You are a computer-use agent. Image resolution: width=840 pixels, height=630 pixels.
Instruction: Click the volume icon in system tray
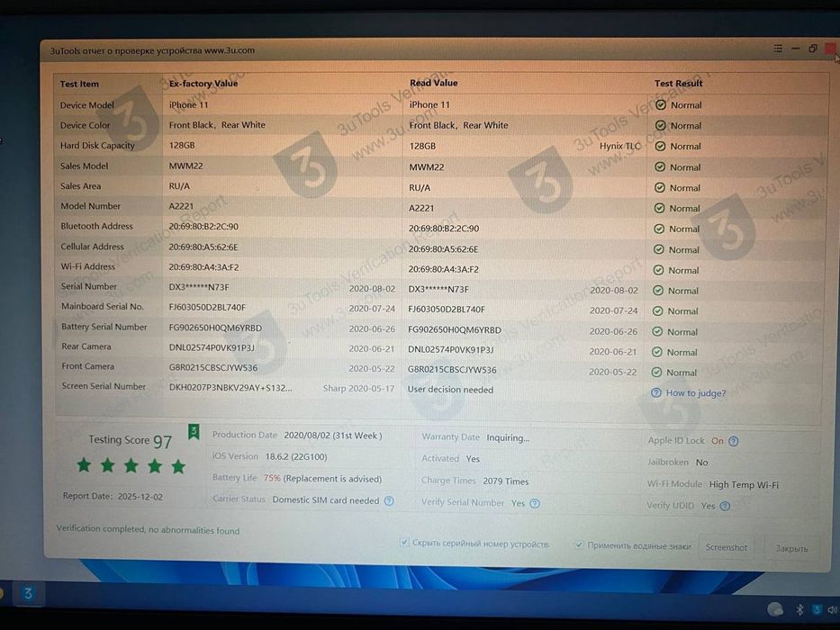point(833,609)
